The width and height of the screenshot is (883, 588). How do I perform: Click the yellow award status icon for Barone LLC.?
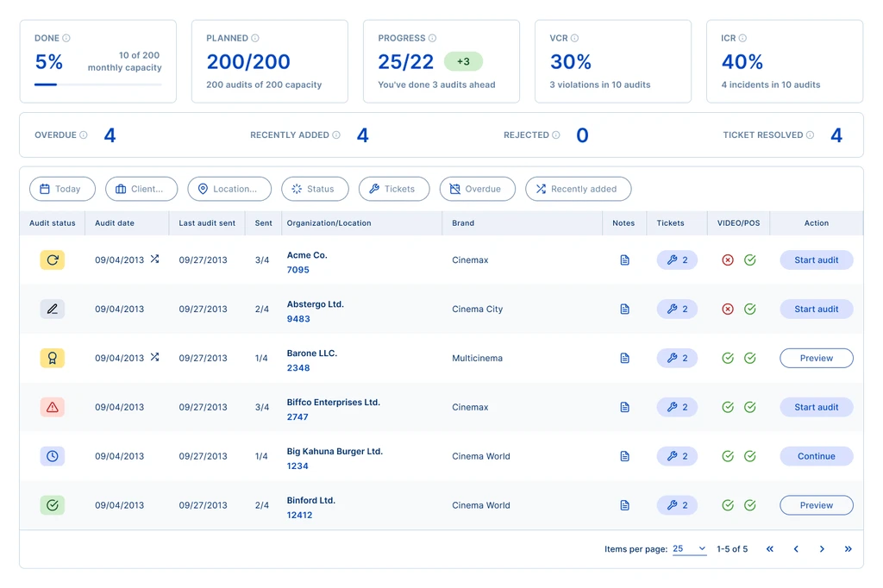pos(53,358)
